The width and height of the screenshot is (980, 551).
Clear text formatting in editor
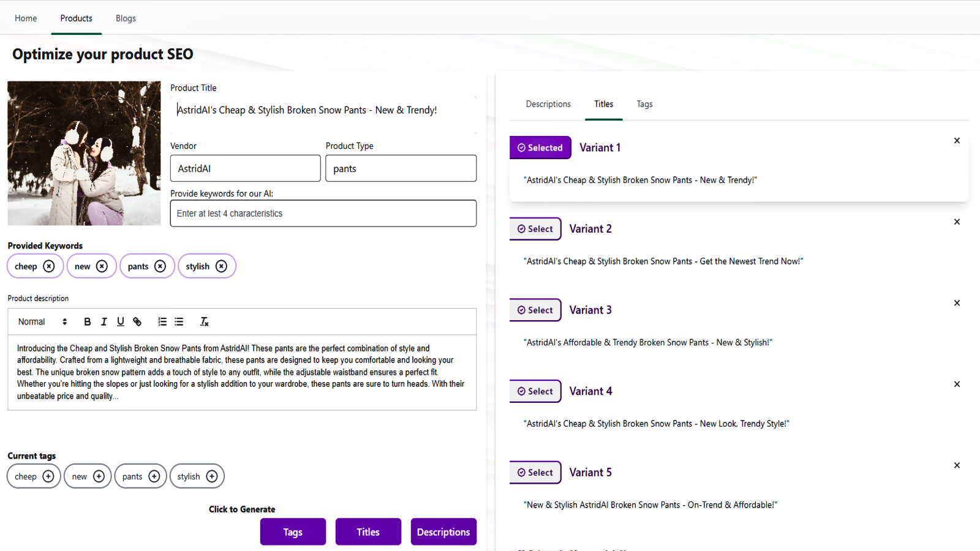click(x=205, y=321)
